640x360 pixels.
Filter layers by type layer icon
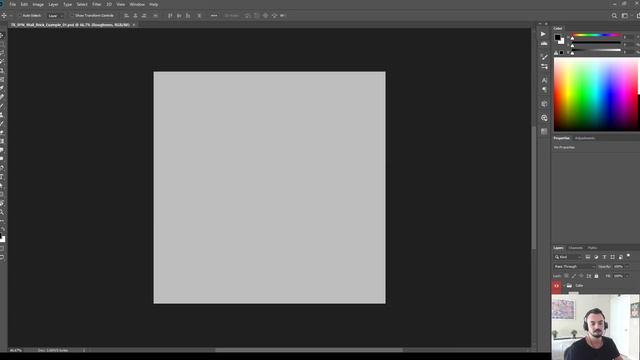coord(604,257)
